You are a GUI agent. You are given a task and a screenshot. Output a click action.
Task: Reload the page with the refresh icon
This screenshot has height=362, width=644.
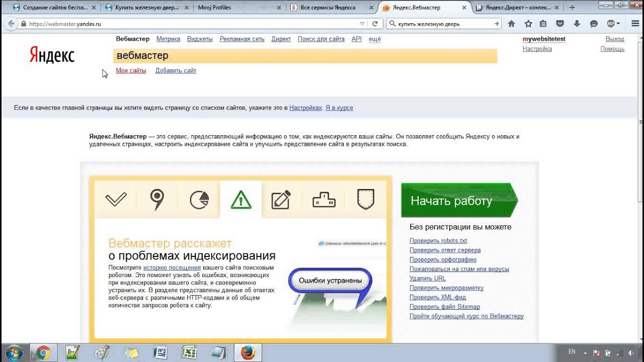coord(375,24)
